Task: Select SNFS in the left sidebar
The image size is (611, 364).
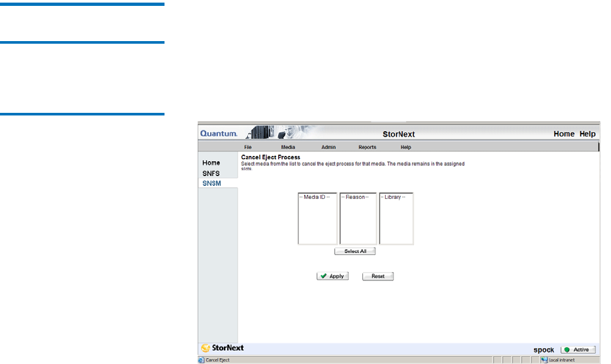Action: 211,174
